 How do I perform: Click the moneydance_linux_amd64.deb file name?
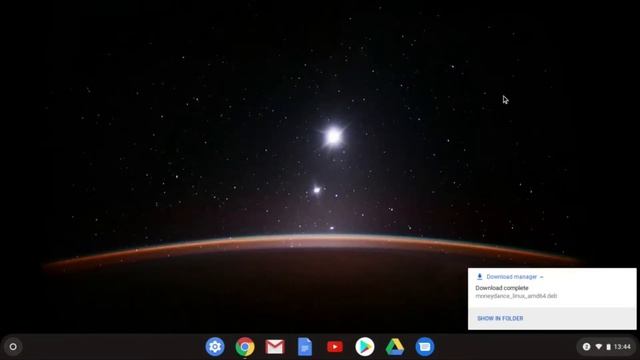tap(516, 296)
